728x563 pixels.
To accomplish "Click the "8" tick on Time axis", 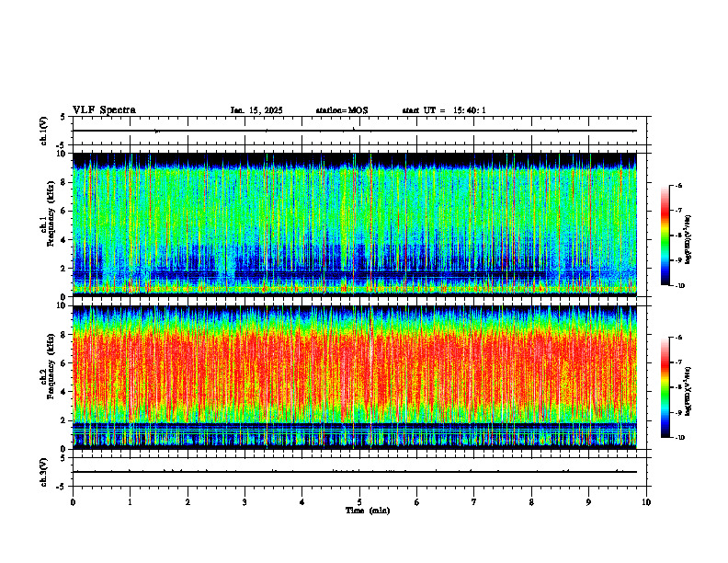I will [x=531, y=502].
